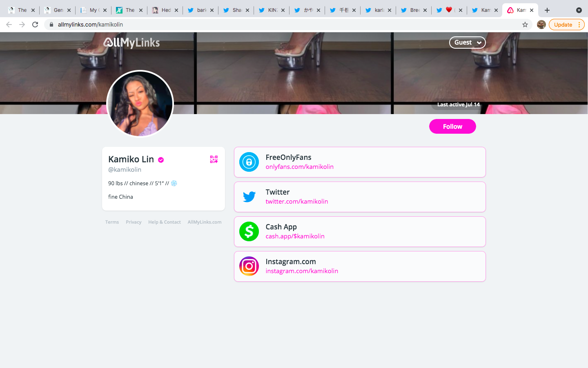
Task: Click the '90 lbs // chinese' bio line
Action: click(x=143, y=183)
